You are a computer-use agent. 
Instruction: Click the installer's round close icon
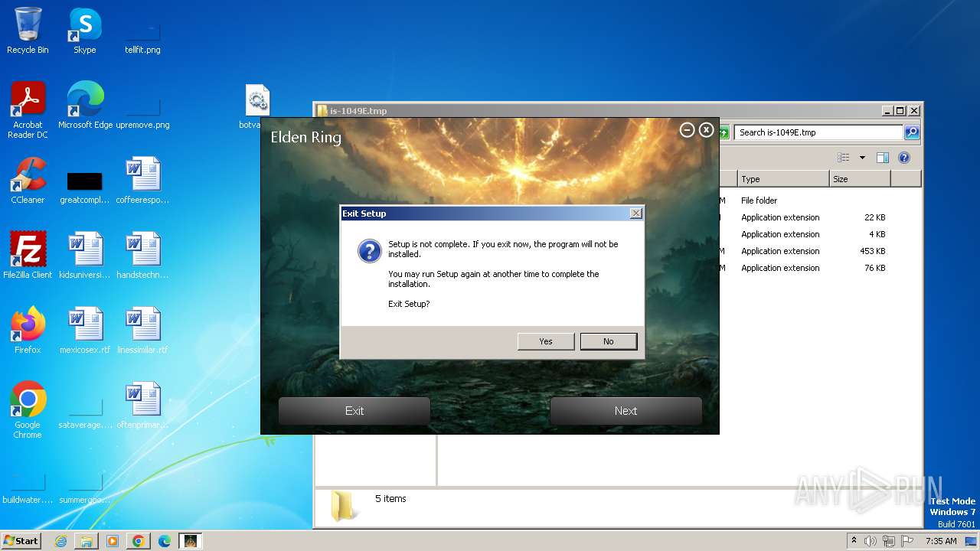coord(707,130)
